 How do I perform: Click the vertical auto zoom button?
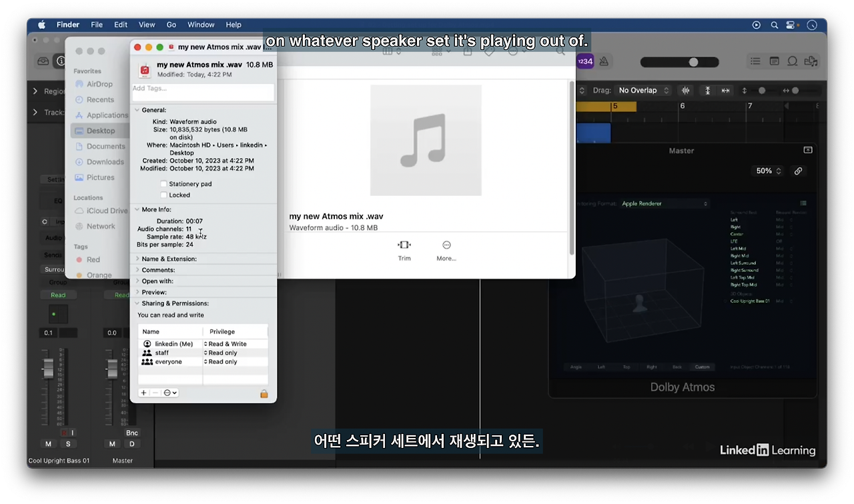707,91
